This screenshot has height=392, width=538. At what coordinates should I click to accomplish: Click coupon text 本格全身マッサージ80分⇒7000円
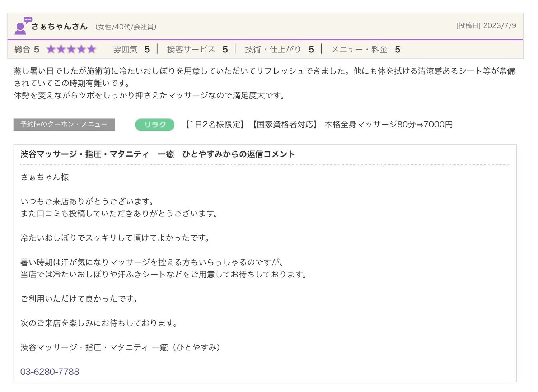[388, 125]
